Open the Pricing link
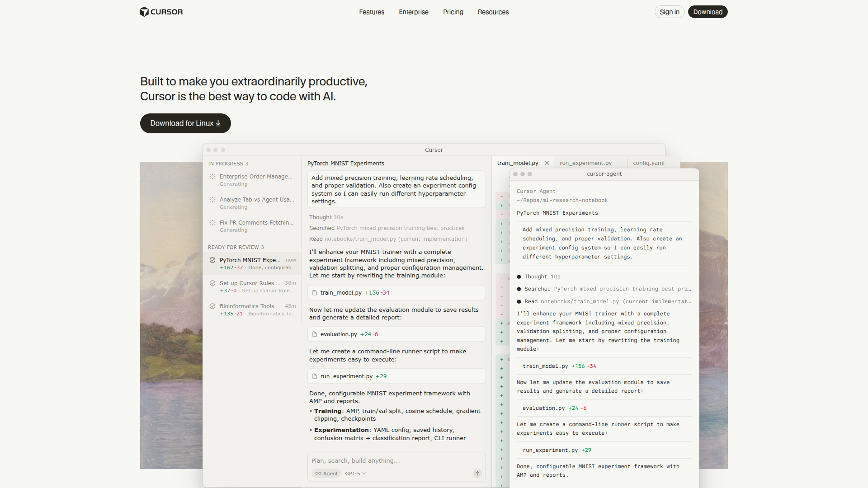This screenshot has width=868, height=488. 453,12
